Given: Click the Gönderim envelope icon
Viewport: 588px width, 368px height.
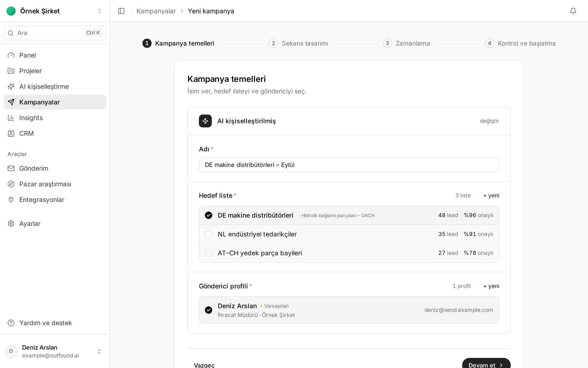Looking at the screenshot, I should (x=11, y=168).
